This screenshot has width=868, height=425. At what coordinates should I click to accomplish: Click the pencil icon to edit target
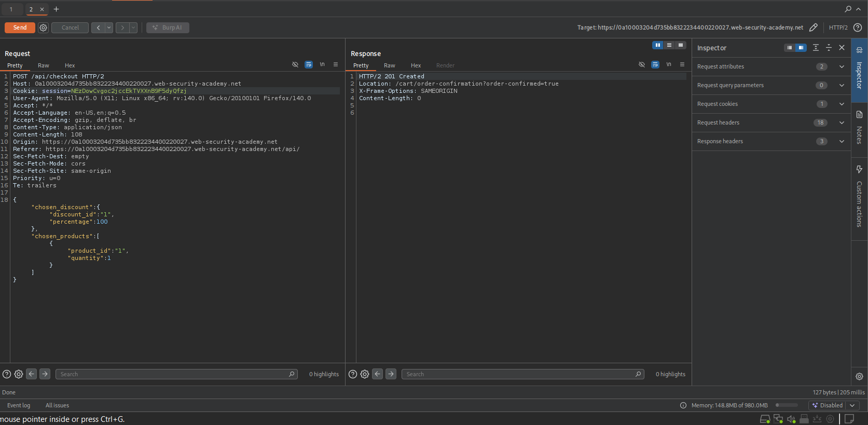(x=814, y=28)
